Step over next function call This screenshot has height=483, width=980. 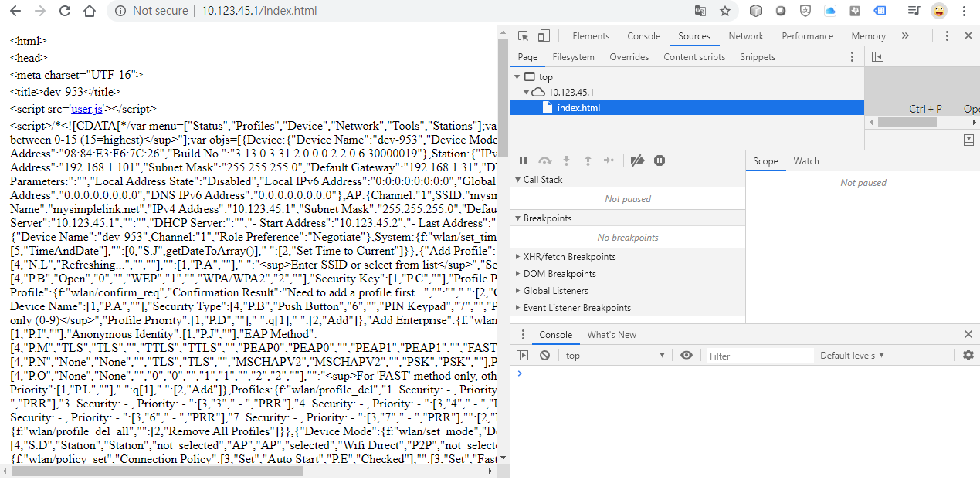544,160
